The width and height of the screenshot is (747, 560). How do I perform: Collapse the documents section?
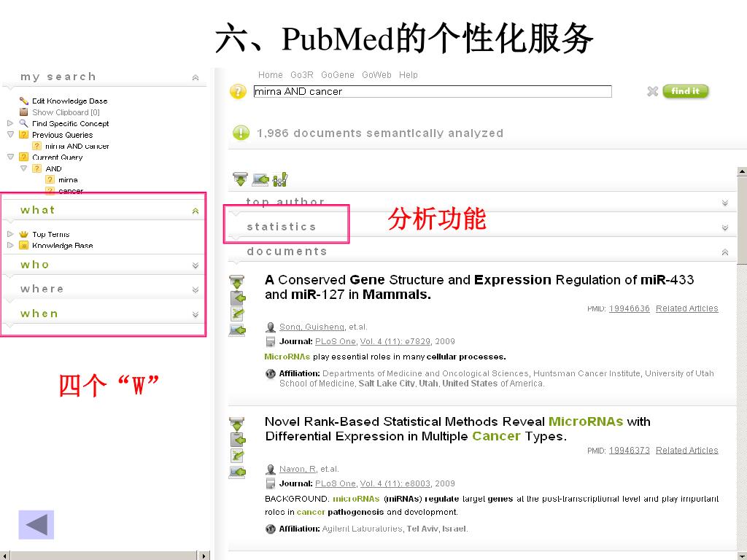(x=724, y=252)
